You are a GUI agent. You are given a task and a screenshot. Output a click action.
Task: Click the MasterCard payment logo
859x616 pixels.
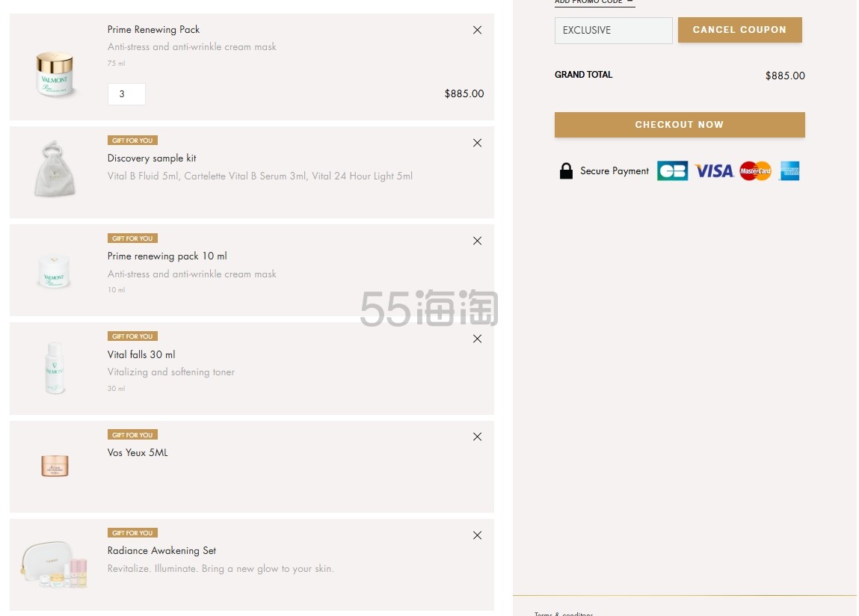pos(756,171)
